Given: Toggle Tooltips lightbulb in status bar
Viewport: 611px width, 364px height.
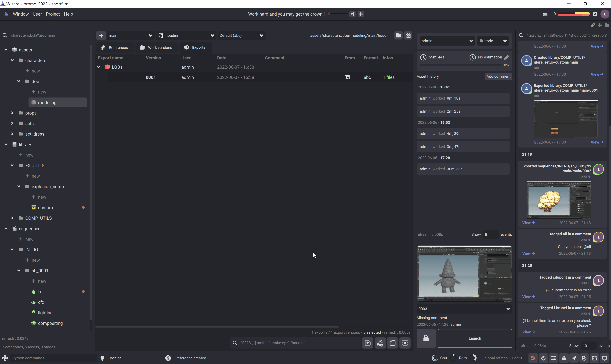Looking at the screenshot, I should 103,358.
